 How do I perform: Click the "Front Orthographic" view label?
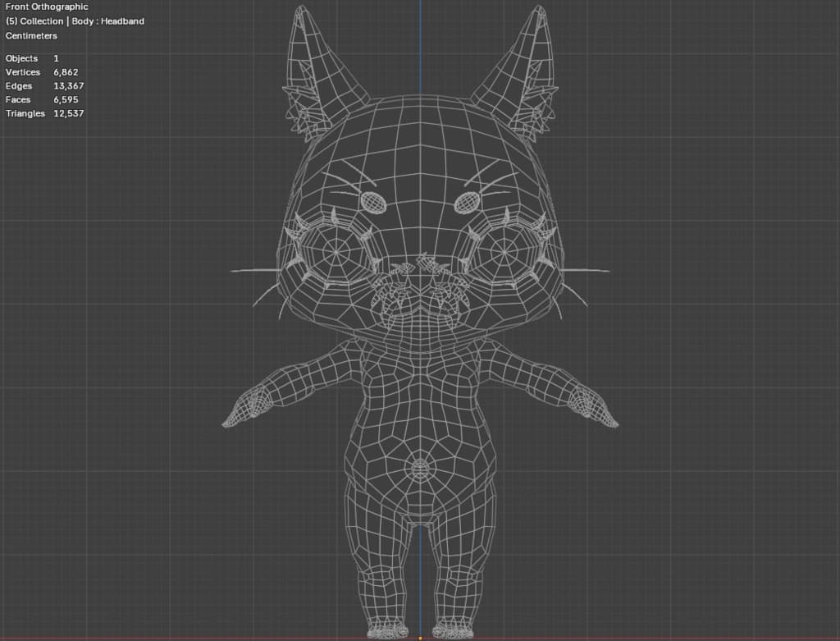[x=47, y=7]
